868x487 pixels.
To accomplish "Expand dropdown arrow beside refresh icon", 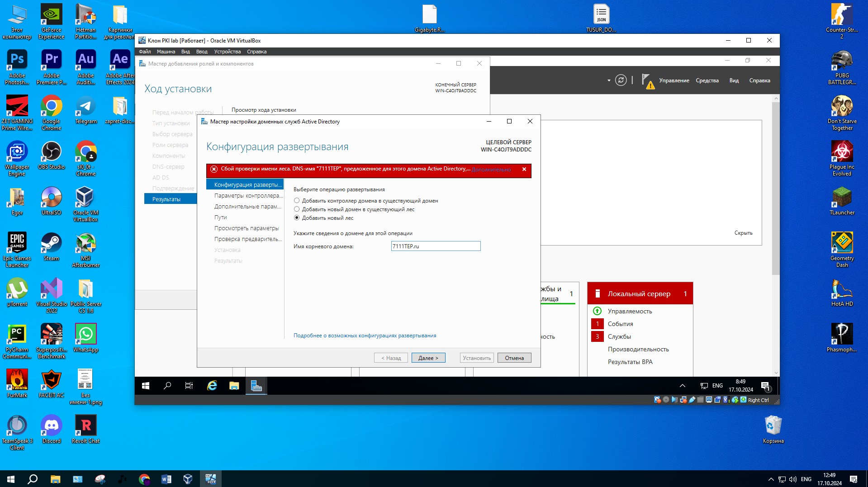I will (609, 80).
